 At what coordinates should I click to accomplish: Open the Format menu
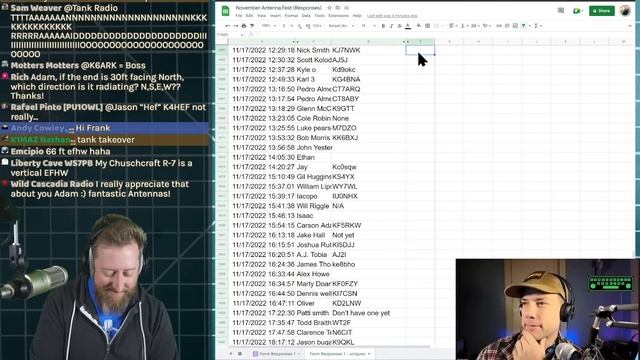point(291,16)
